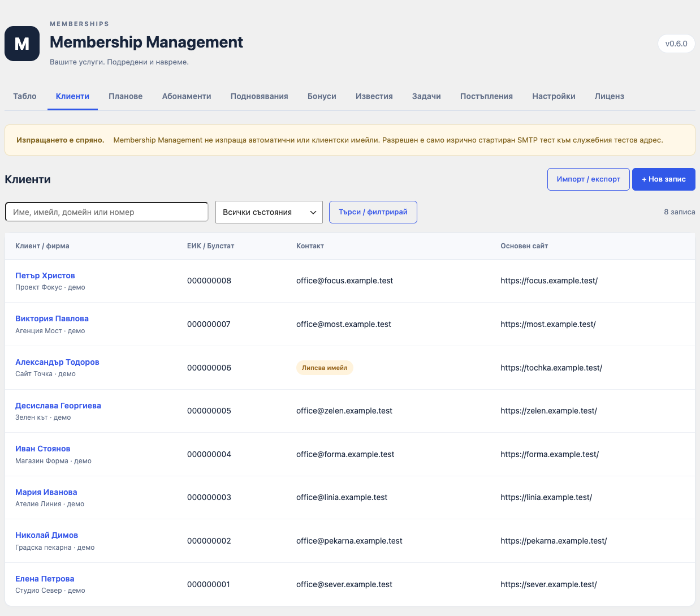Open the Бонуси tab
Image resolution: width=700 pixels, height=616 pixels.
(x=322, y=96)
